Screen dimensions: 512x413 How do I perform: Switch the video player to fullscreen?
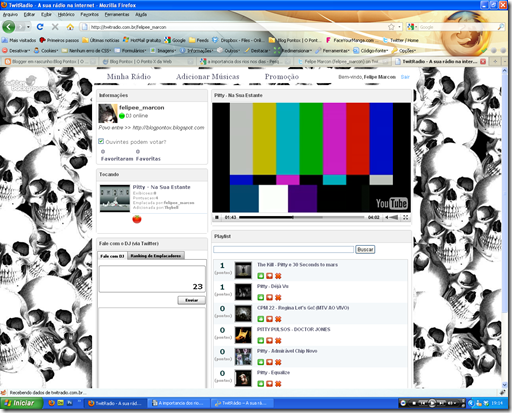[x=406, y=217]
